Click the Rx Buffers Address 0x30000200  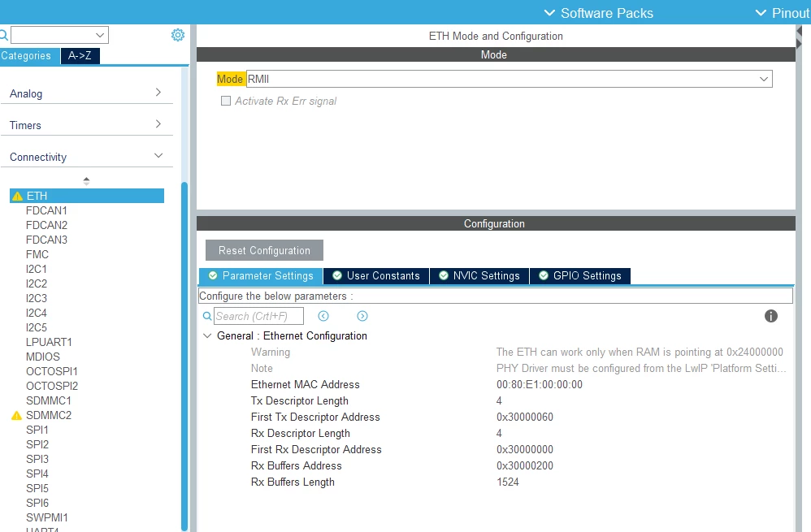pos(525,465)
